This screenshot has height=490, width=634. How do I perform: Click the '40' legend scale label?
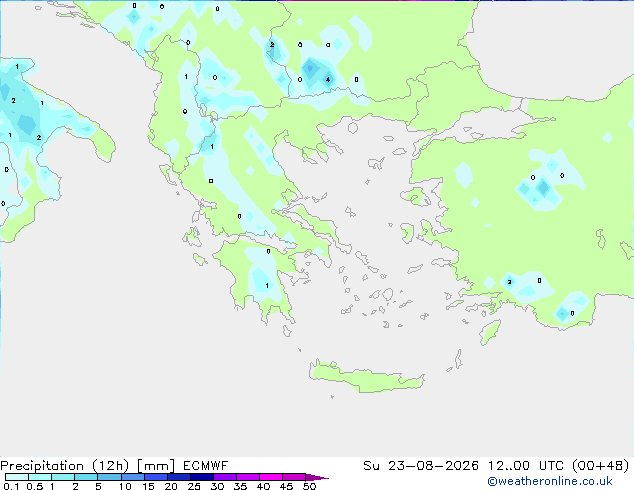click(263, 486)
